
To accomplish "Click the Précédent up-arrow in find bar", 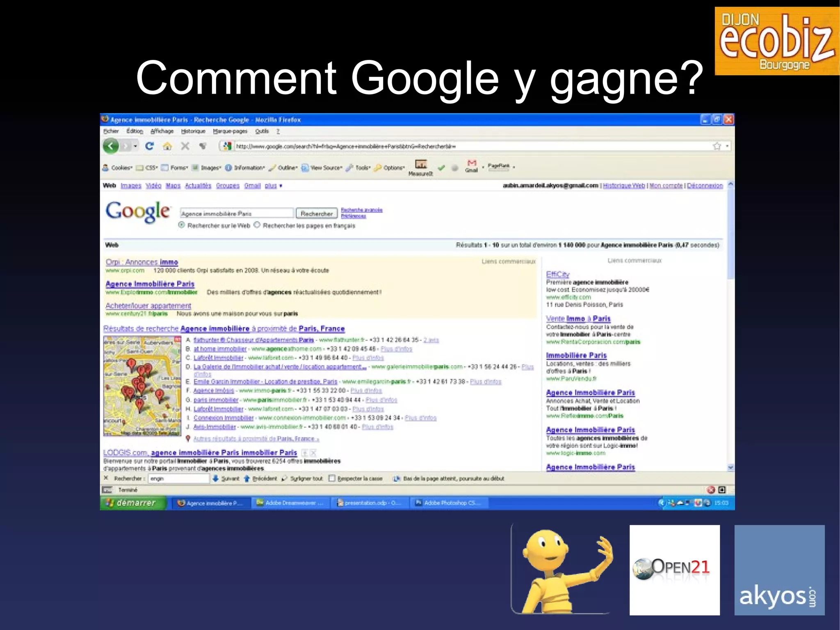I will (260, 479).
